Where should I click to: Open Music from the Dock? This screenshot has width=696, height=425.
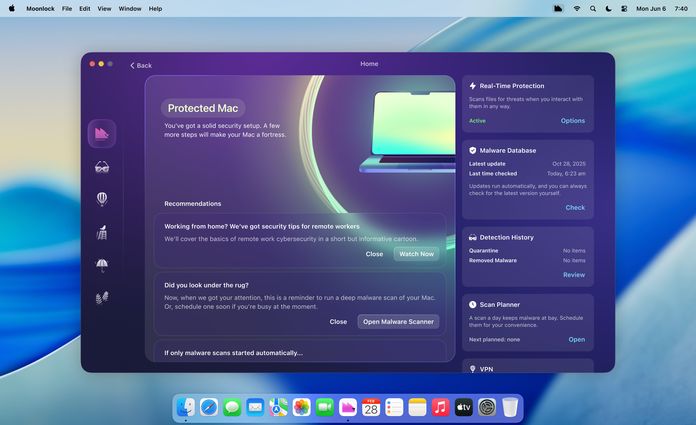(x=440, y=407)
